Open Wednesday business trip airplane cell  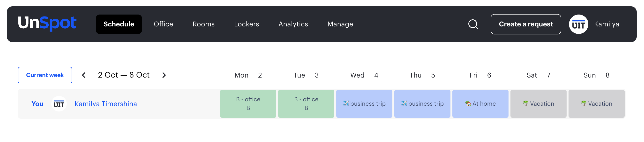click(x=364, y=104)
